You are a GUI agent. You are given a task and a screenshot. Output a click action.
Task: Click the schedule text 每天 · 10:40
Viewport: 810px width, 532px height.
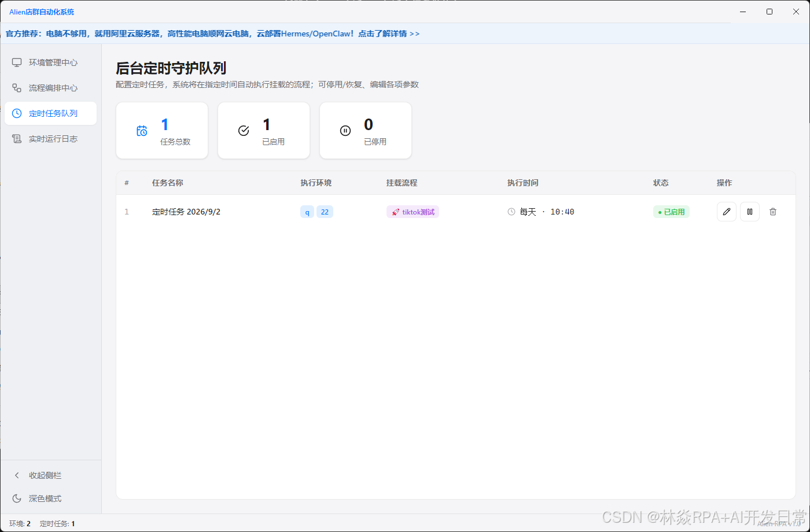(x=547, y=212)
